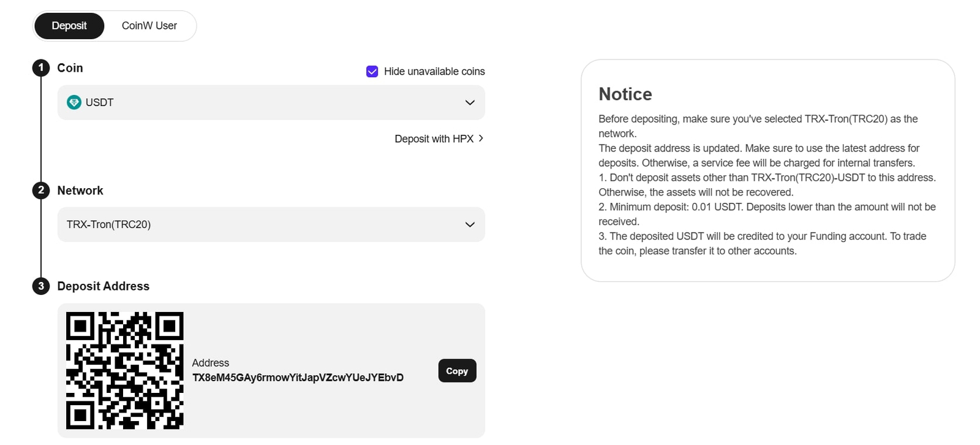Click the step 1 number badge

click(x=41, y=67)
